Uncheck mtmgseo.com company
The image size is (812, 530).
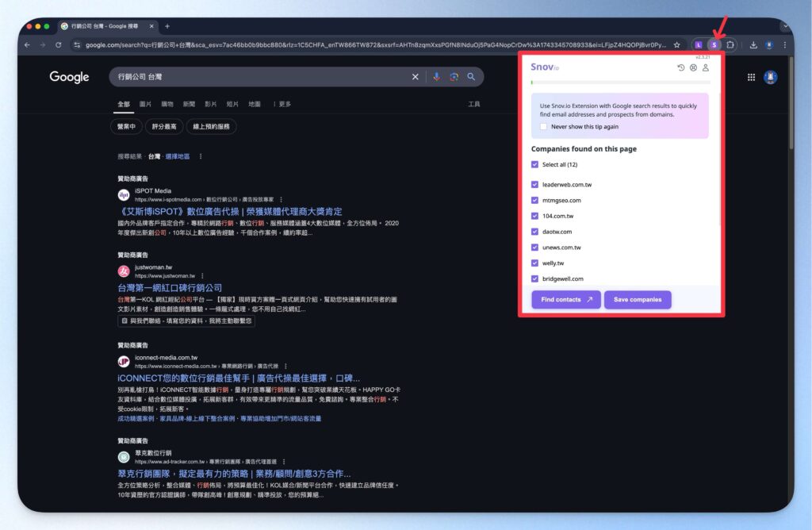(535, 200)
